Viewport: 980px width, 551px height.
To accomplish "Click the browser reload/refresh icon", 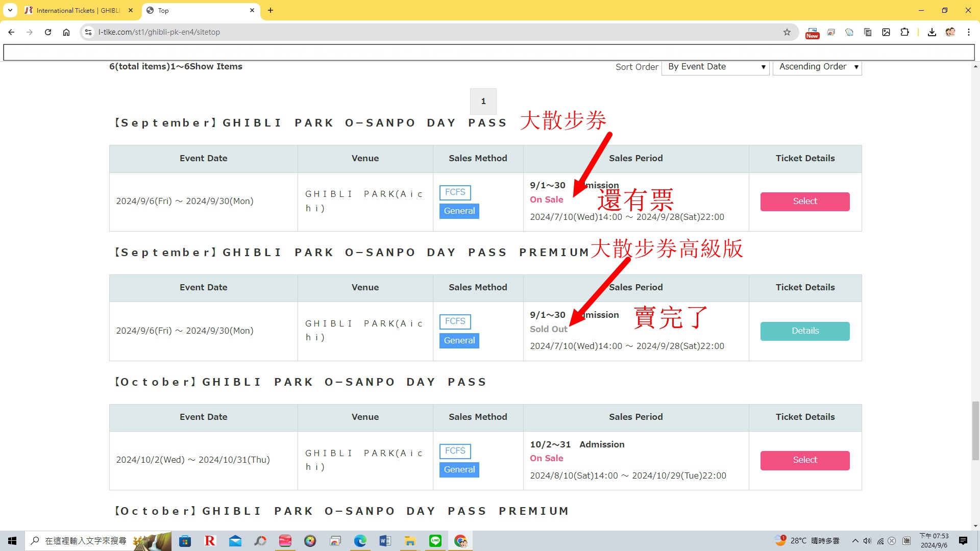I will (47, 32).
